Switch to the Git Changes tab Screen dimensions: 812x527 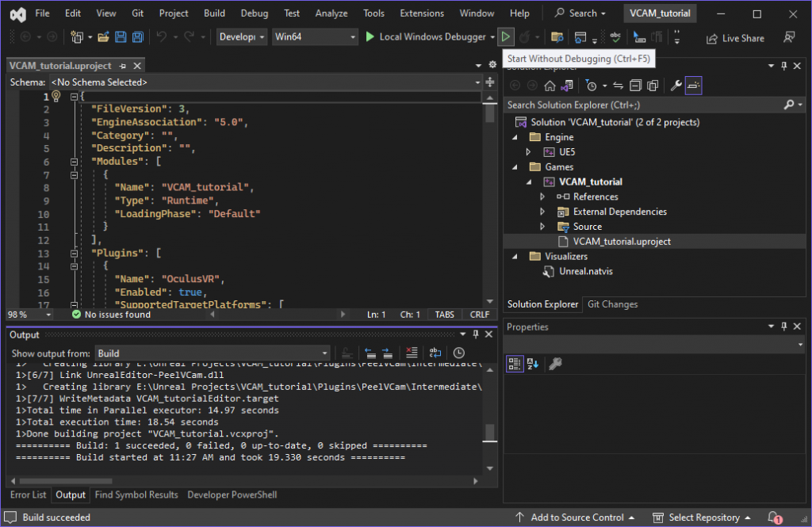[613, 304]
